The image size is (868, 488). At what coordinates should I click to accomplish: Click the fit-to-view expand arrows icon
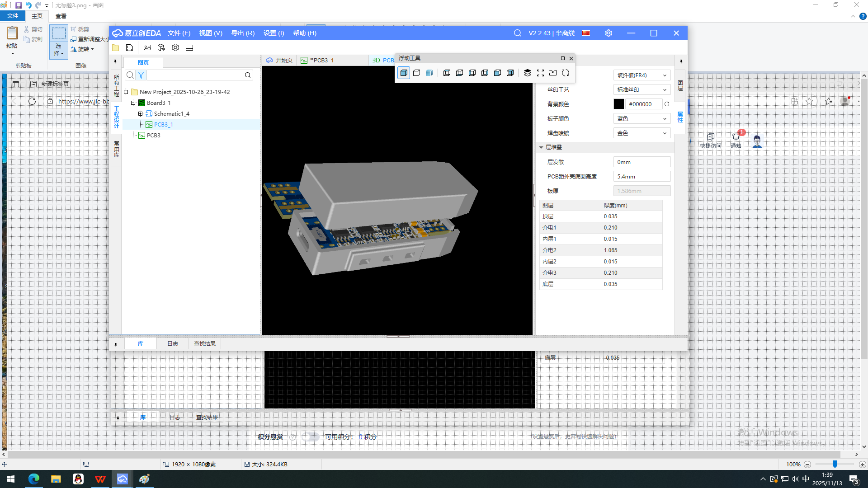click(x=540, y=73)
